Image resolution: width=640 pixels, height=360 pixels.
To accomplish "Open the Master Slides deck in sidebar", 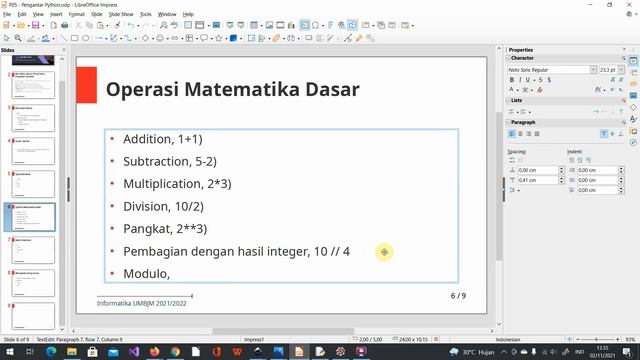I will (633, 96).
